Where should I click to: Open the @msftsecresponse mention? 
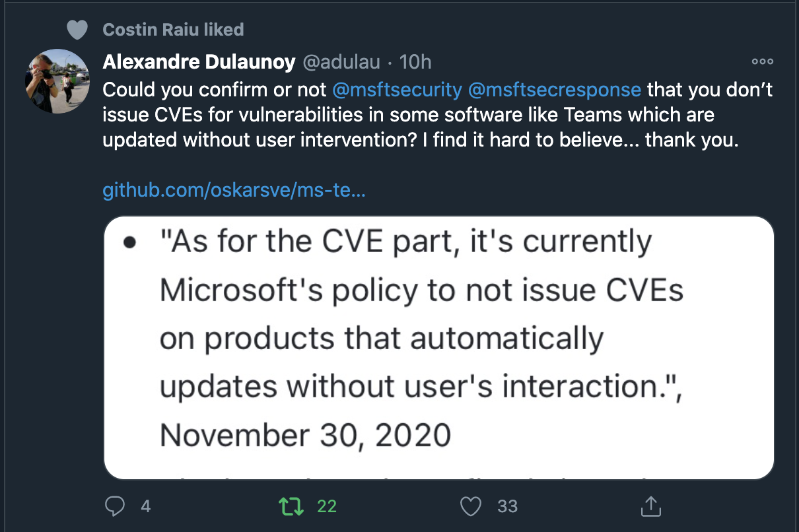tap(554, 89)
